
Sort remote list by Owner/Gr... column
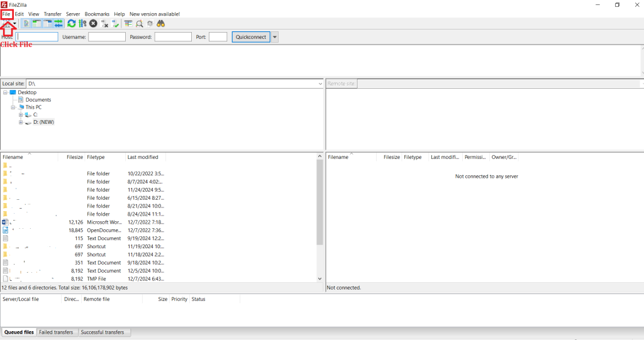504,157
